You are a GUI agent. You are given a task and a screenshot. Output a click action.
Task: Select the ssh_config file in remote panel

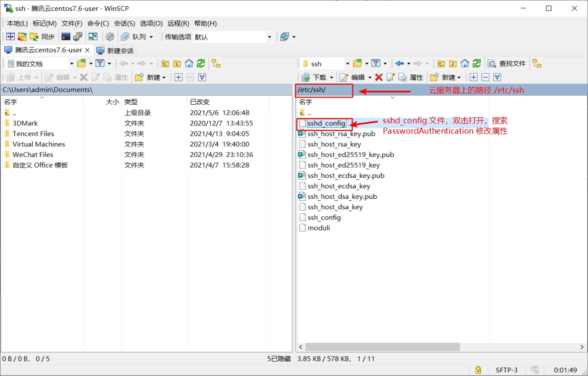(324, 218)
